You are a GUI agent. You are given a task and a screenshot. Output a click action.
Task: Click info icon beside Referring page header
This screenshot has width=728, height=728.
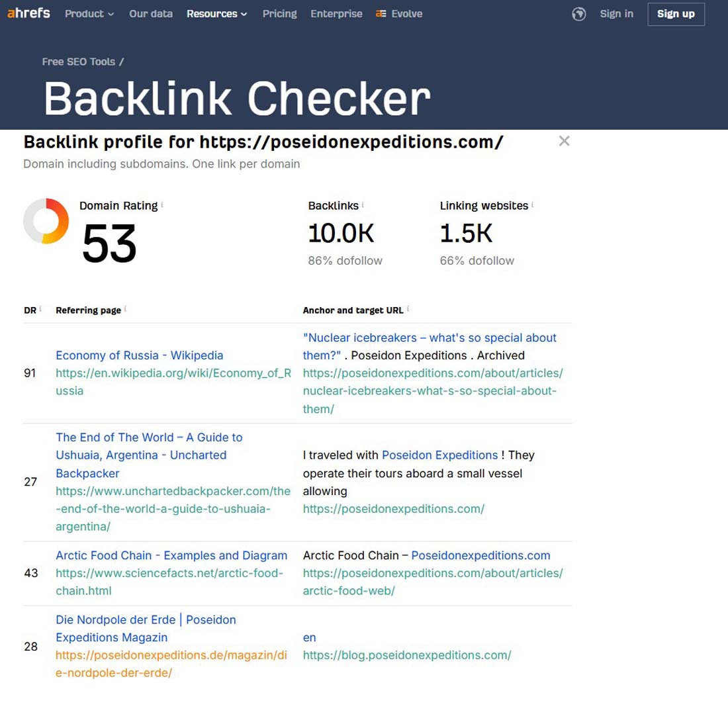(125, 309)
